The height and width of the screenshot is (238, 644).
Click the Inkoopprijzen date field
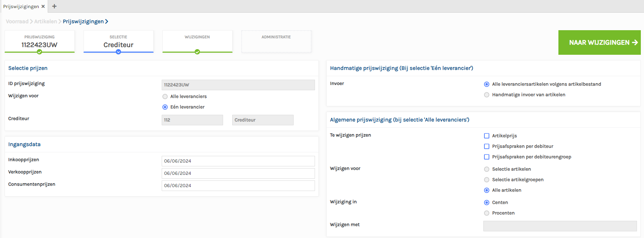coord(238,161)
